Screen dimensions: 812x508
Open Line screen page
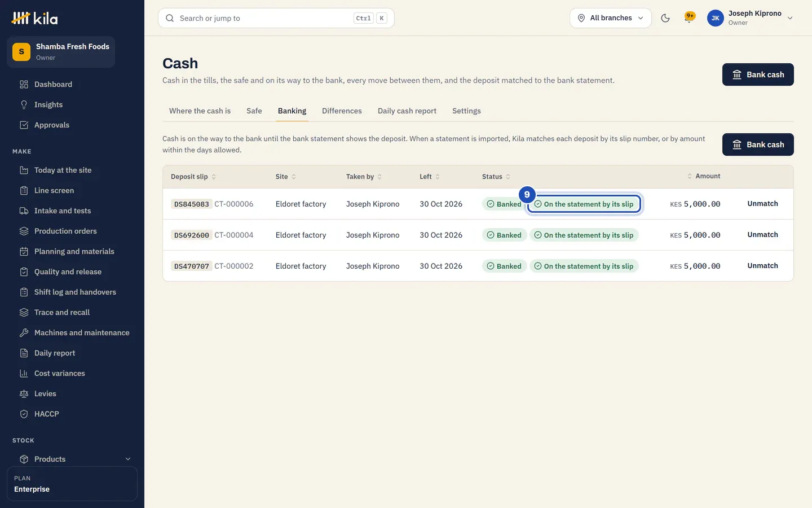pos(72,190)
